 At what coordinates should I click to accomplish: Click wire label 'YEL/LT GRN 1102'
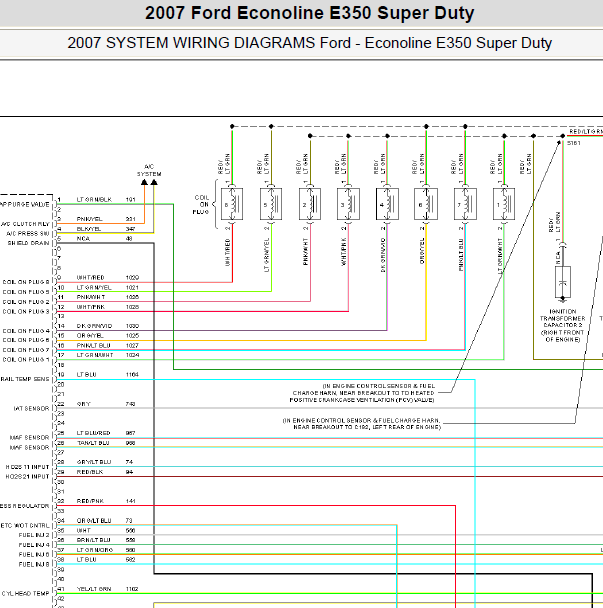pyautogui.click(x=107, y=589)
